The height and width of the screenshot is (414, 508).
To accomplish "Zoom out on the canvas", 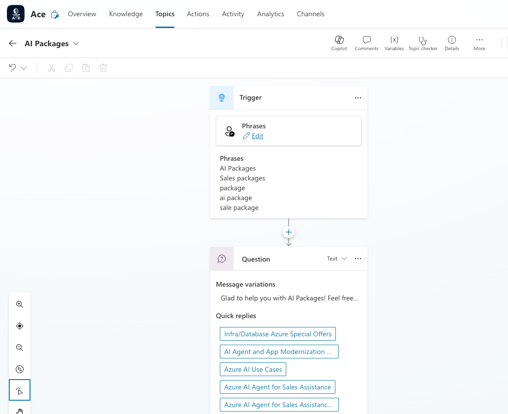I will 20,348.
